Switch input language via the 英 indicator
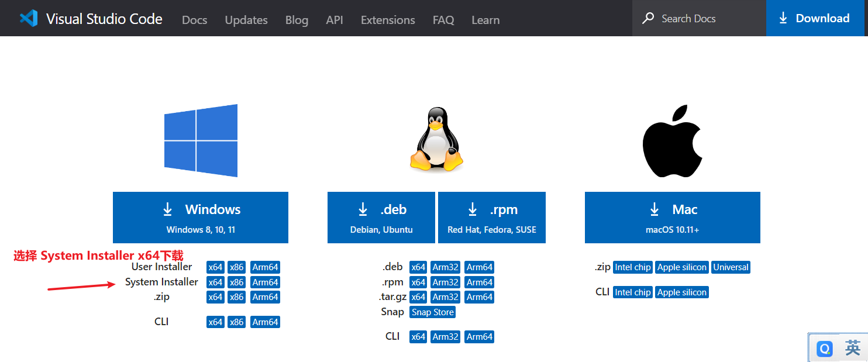The image size is (868, 362). pos(852,349)
